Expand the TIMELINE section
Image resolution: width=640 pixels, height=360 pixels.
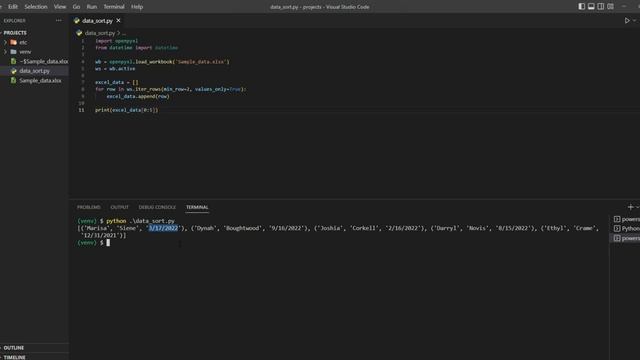point(14,357)
